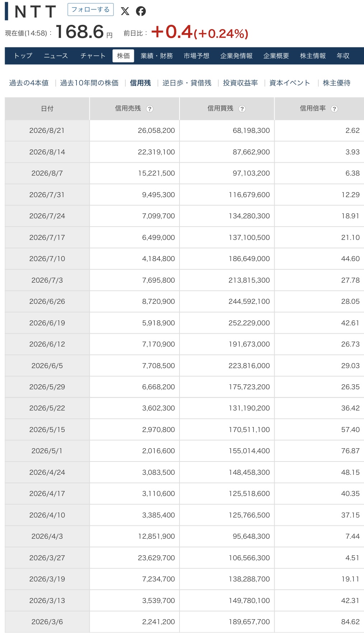
Task: Share via Facebook icon
Action: click(141, 11)
